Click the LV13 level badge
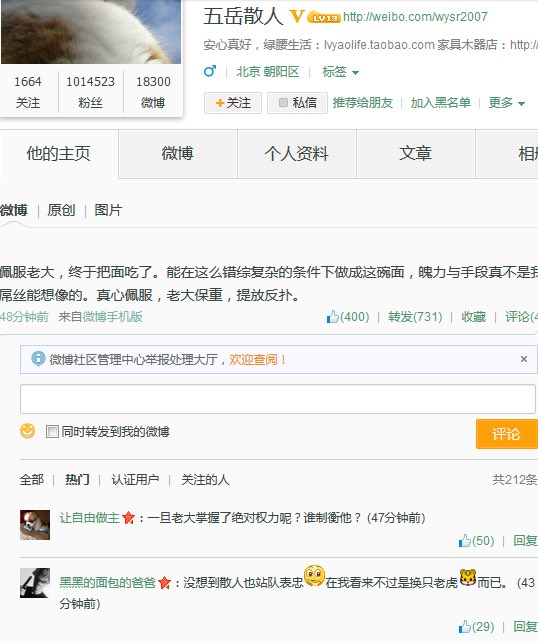 pos(324,18)
